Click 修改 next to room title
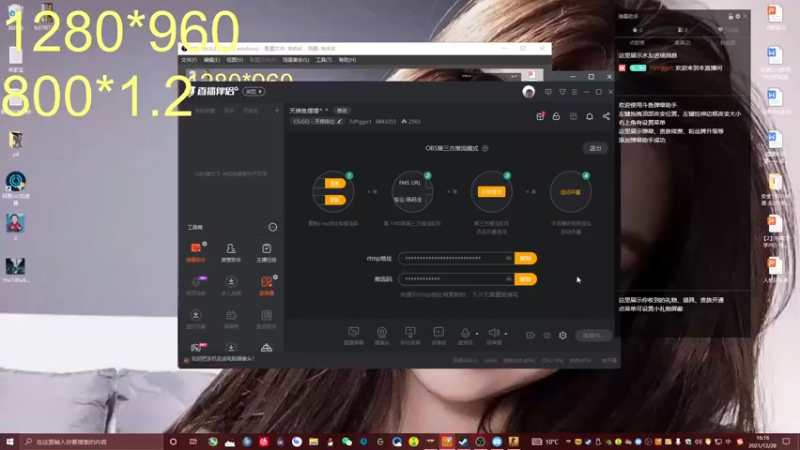Viewport: 800px width, 450px height. coord(342,111)
